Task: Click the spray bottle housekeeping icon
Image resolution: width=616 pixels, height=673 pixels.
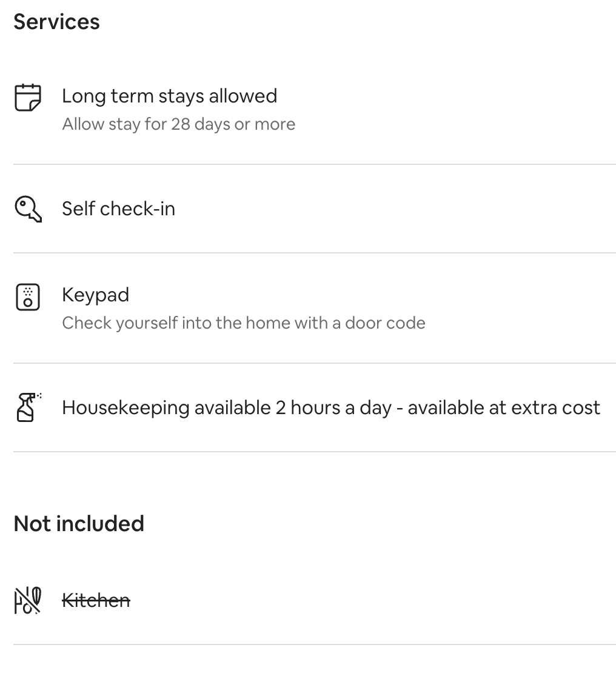Action: click(28, 407)
